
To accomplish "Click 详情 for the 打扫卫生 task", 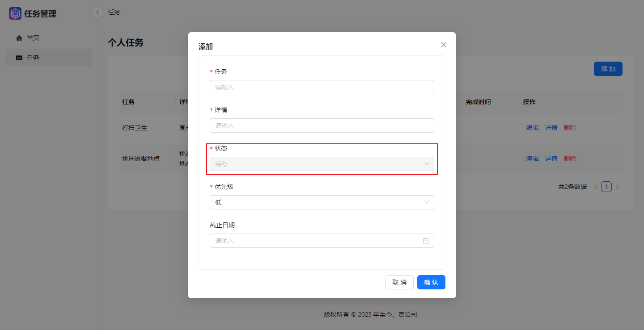I will [x=551, y=127].
